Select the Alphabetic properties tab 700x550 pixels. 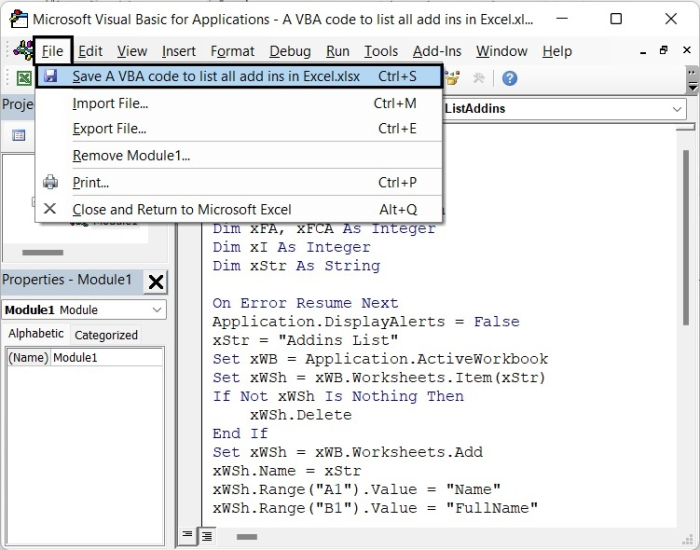[x=36, y=334]
